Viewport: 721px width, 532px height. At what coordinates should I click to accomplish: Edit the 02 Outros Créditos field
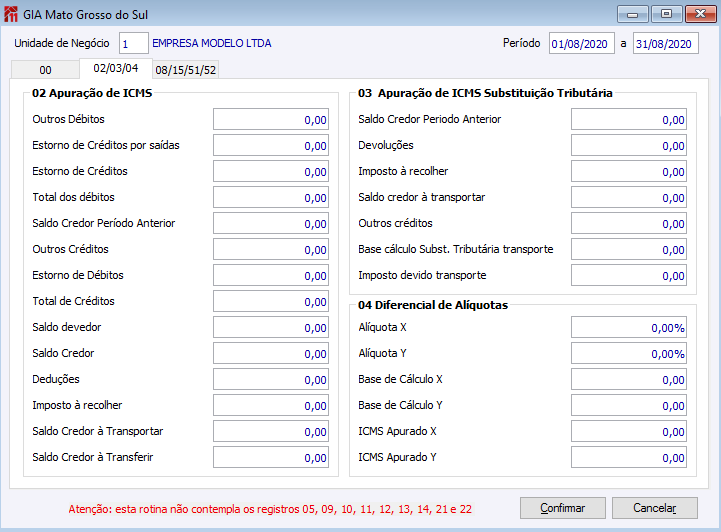point(271,250)
